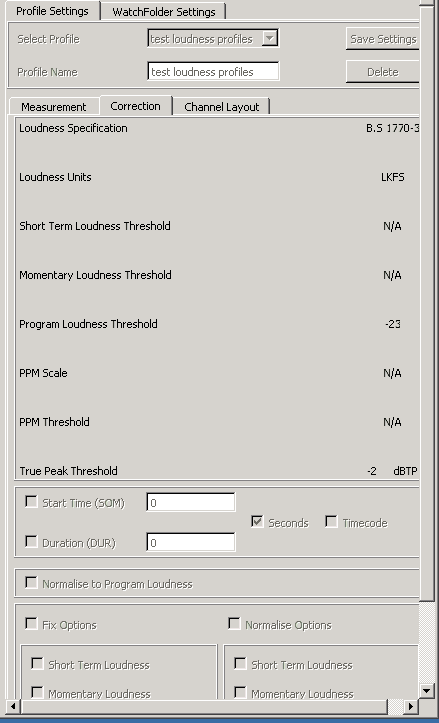Image resolution: width=439 pixels, height=723 pixels.
Task: Click the horizontal scrollbar left arrow
Action: (x=13, y=706)
